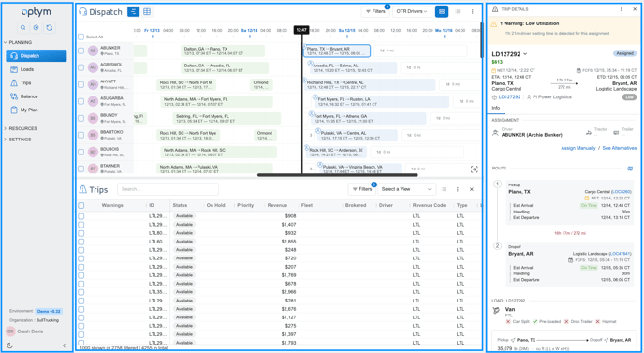Click the locate/focus icon at Gantt bottom-right
The height and width of the screenshot is (353, 644).
coord(475,169)
